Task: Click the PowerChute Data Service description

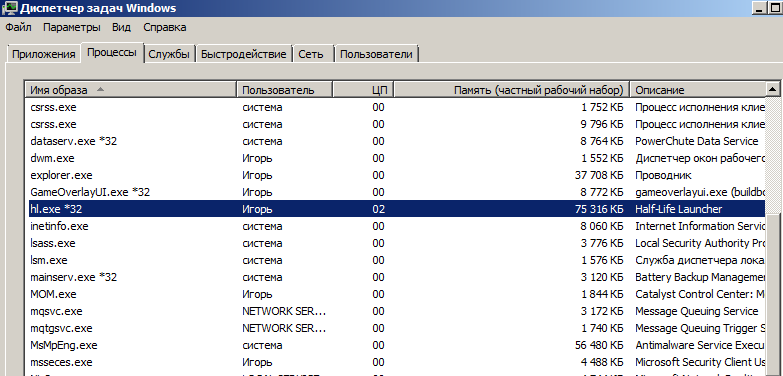Action: 697,141
